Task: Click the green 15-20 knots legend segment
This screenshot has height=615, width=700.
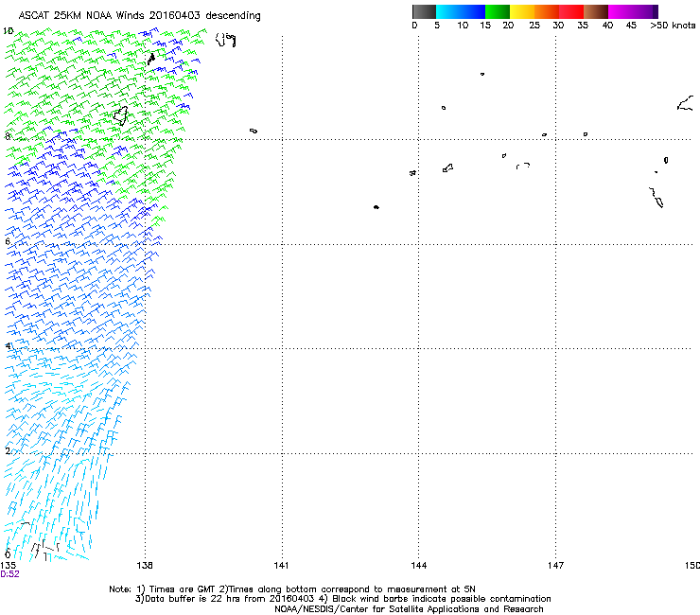Action: coord(498,11)
